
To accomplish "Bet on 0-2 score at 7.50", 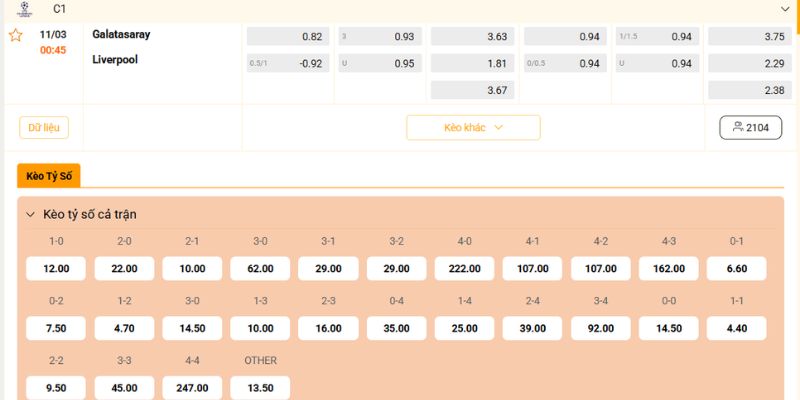I will click(56, 328).
